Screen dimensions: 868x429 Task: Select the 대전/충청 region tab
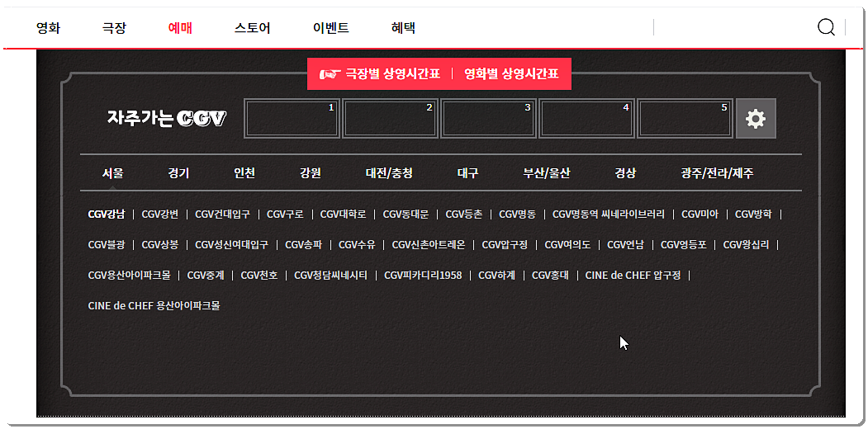389,173
